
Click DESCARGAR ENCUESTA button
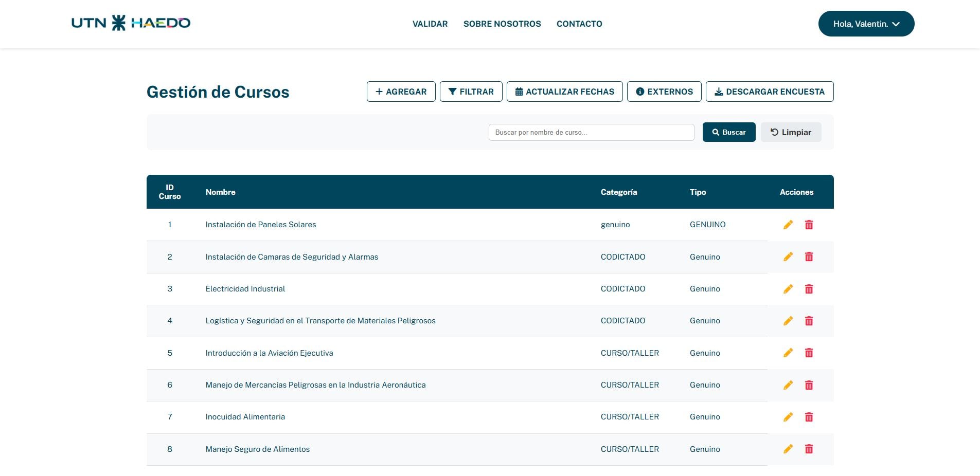click(x=770, y=91)
